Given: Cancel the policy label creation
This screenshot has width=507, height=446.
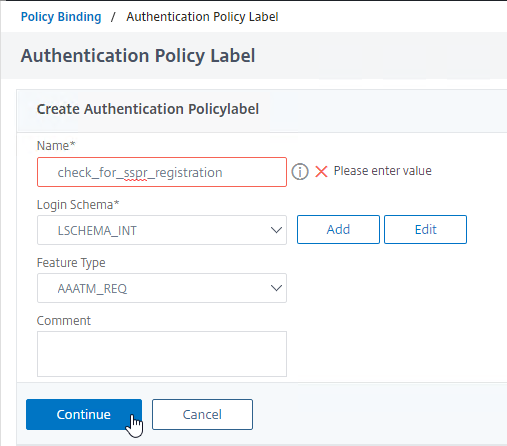Looking at the screenshot, I should pyautogui.click(x=202, y=414).
